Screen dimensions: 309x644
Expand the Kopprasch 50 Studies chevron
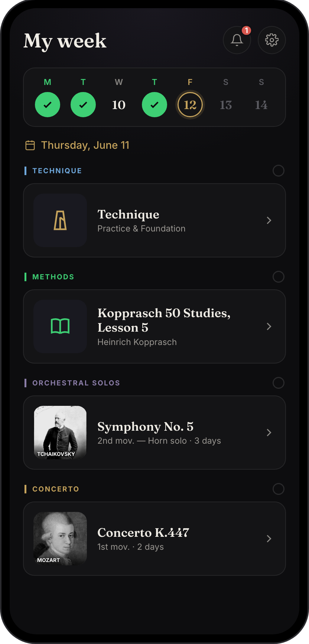[269, 326]
